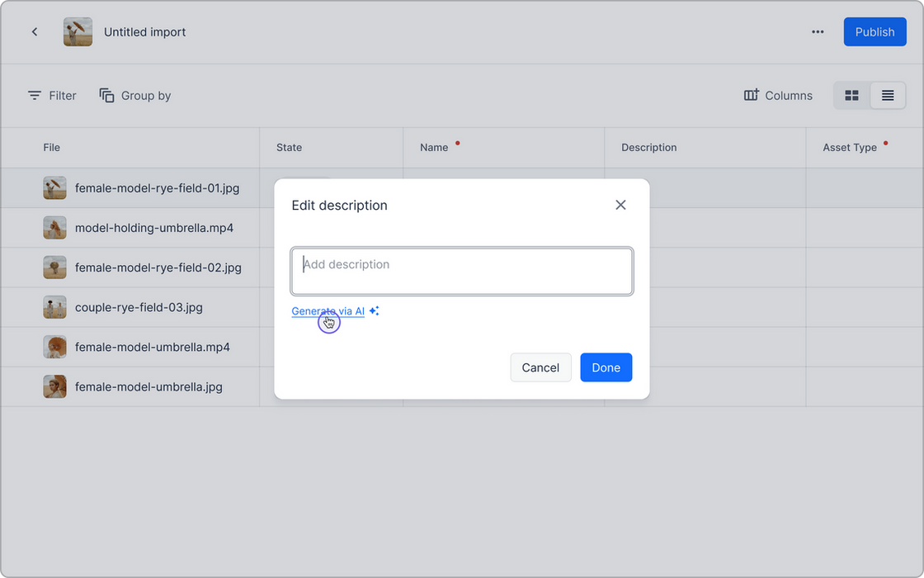Viewport: 924px width, 578px height.
Task: Switch to list view layout
Action: click(x=888, y=96)
